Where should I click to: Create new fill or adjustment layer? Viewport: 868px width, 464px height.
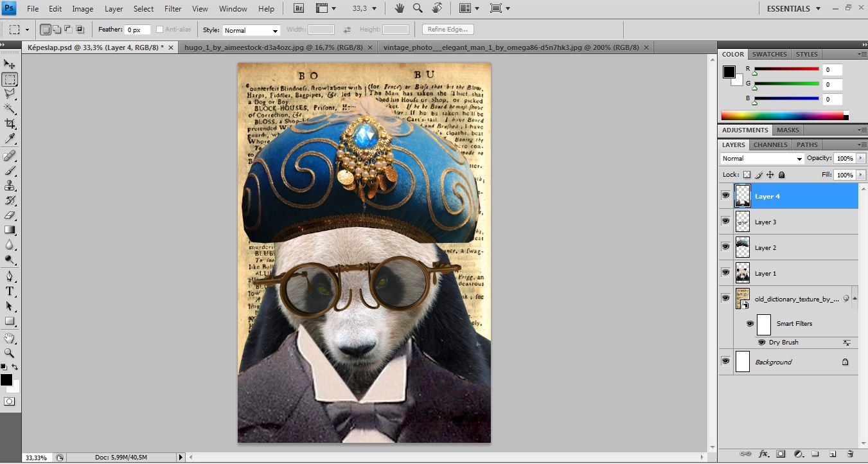point(798,453)
